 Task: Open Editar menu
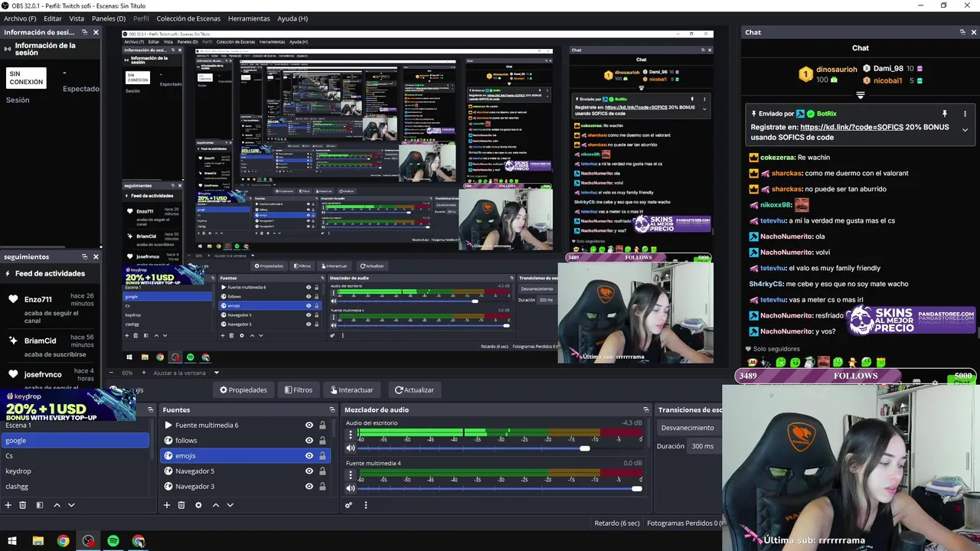coord(53,18)
